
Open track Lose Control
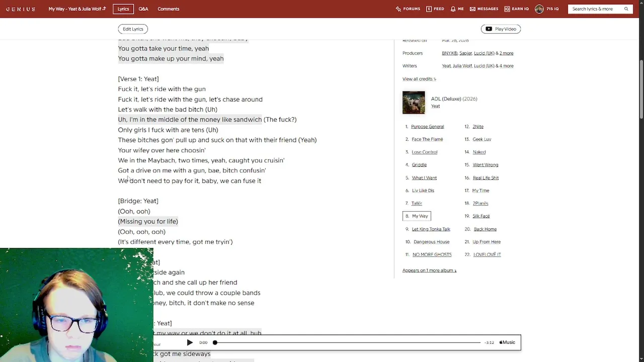coord(425,152)
